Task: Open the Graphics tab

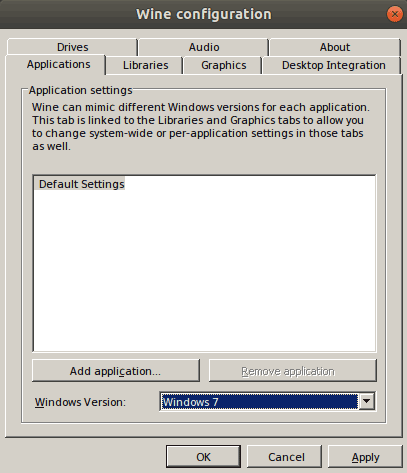Action: click(223, 65)
